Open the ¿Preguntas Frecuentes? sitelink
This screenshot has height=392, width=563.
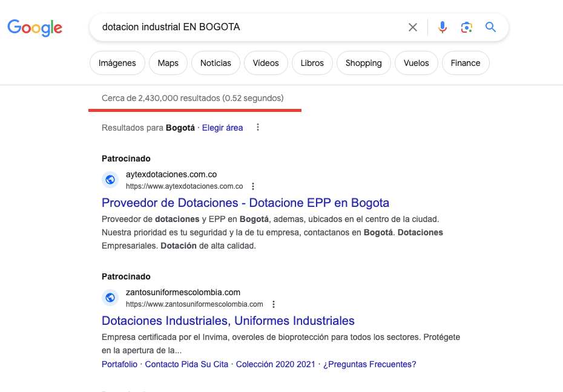pyautogui.click(x=369, y=364)
